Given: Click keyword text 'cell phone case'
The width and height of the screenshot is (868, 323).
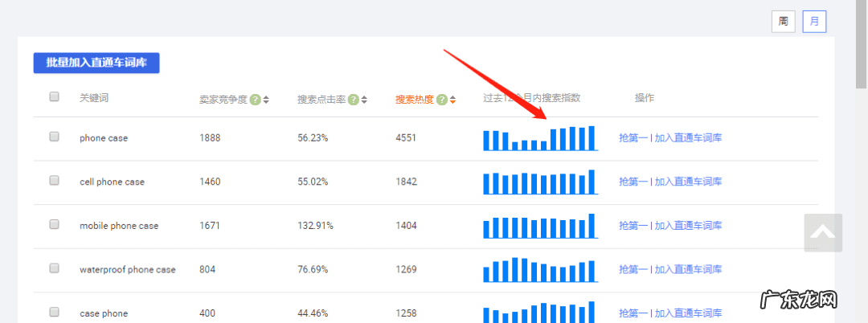Looking at the screenshot, I should click(112, 182).
